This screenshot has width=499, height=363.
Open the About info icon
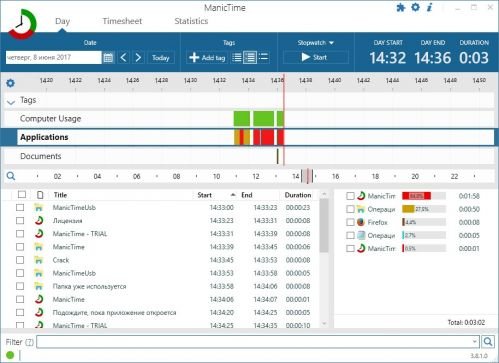click(x=430, y=7)
